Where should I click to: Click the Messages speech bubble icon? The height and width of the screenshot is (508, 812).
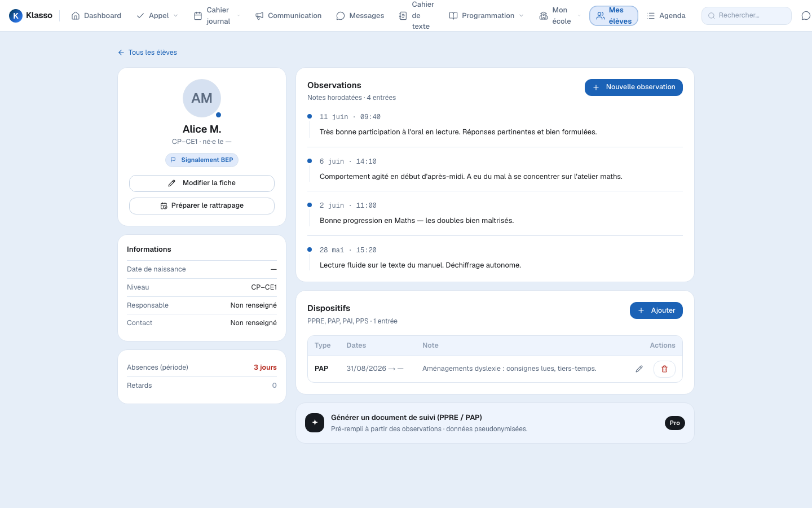tap(341, 16)
